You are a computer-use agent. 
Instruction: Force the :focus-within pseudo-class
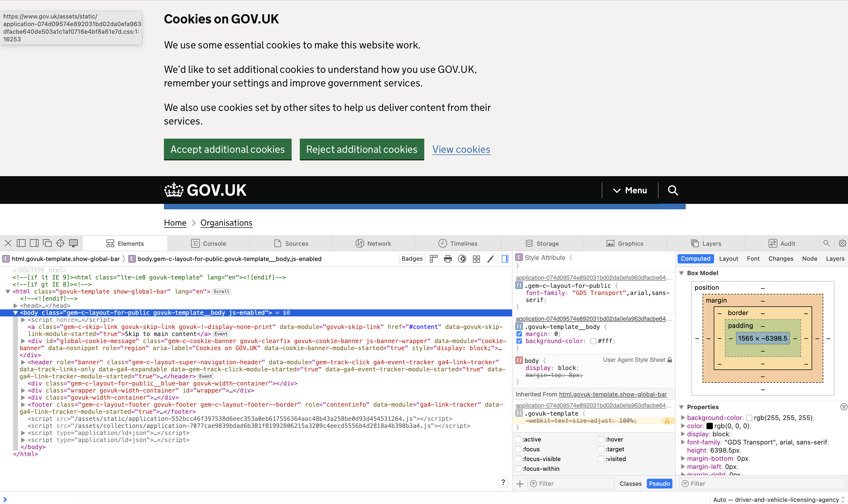[x=518, y=469]
